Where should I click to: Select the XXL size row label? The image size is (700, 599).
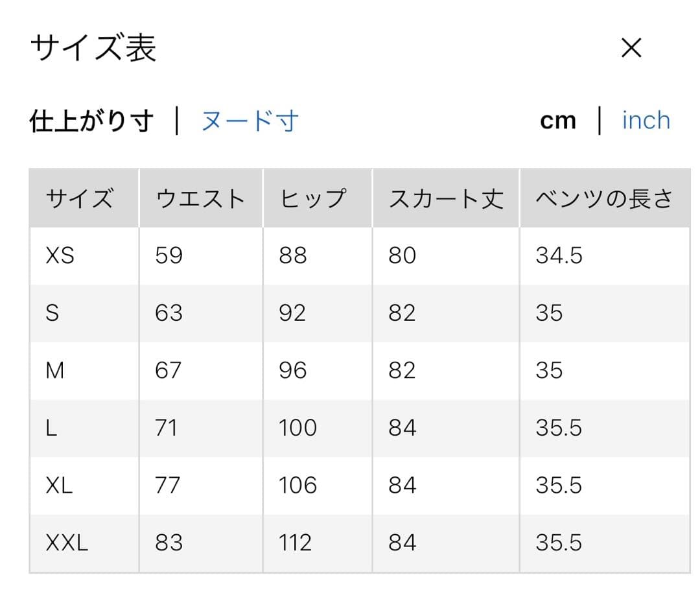point(67,543)
